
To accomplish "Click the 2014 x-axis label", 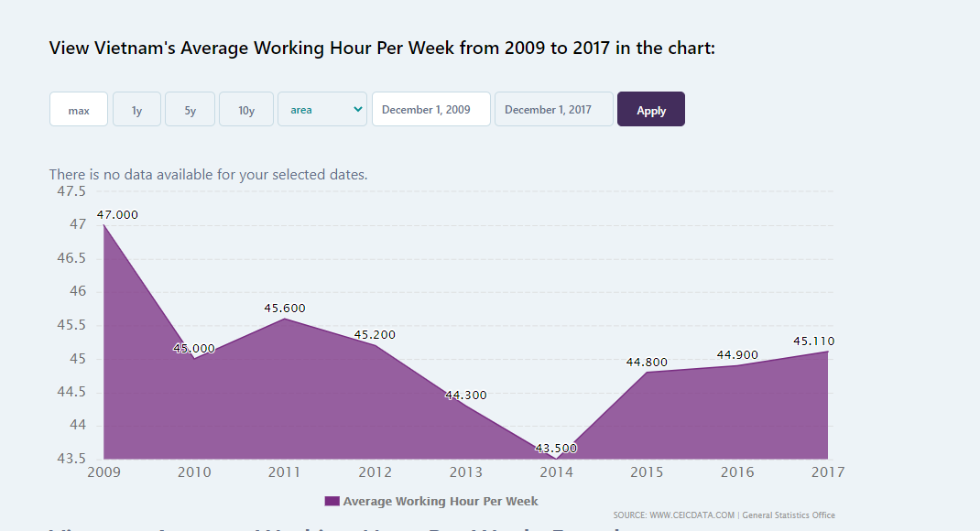I will (x=556, y=472).
